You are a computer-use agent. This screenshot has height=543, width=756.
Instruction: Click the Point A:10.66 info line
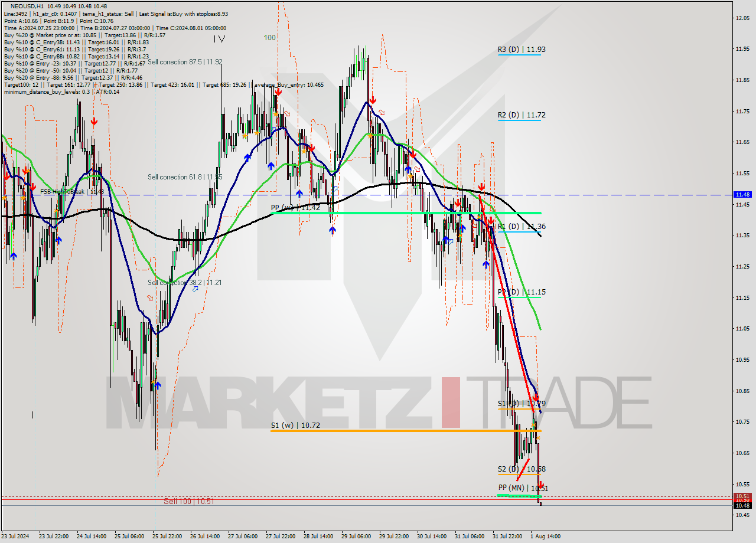click(58, 21)
